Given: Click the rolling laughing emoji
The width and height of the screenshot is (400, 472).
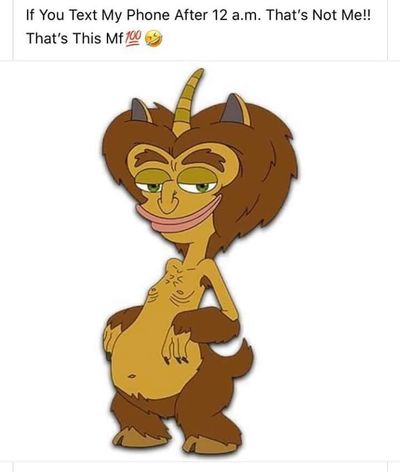Looking at the screenshot, I should pyautogui.click(x=154, y=39).
